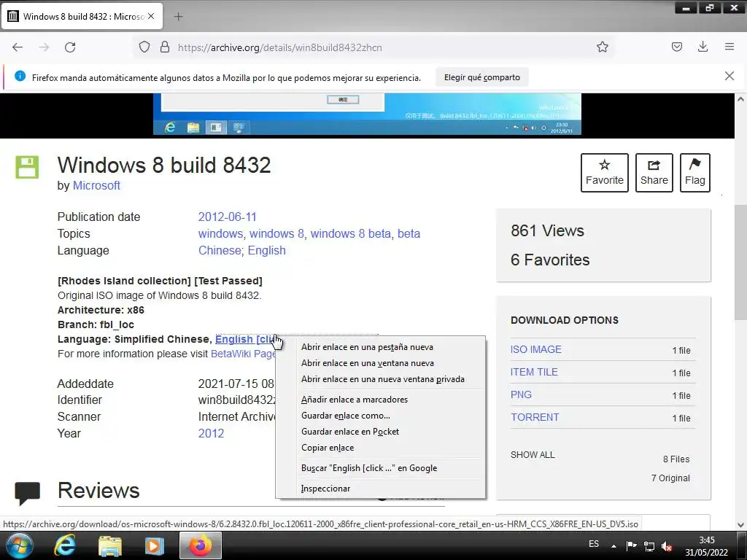Viewport: 747px width, 560px height.
Task: Launch Internet Explorer from the taskbar
Action: click(64, 545)
